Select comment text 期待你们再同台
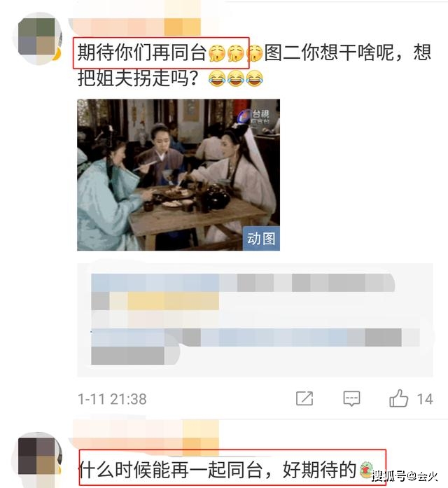 coord(142,52)
